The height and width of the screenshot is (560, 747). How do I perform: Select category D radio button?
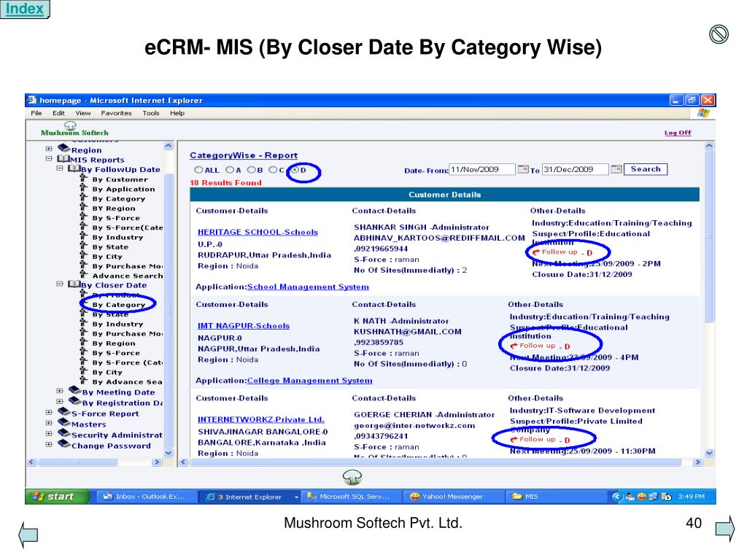295,170
